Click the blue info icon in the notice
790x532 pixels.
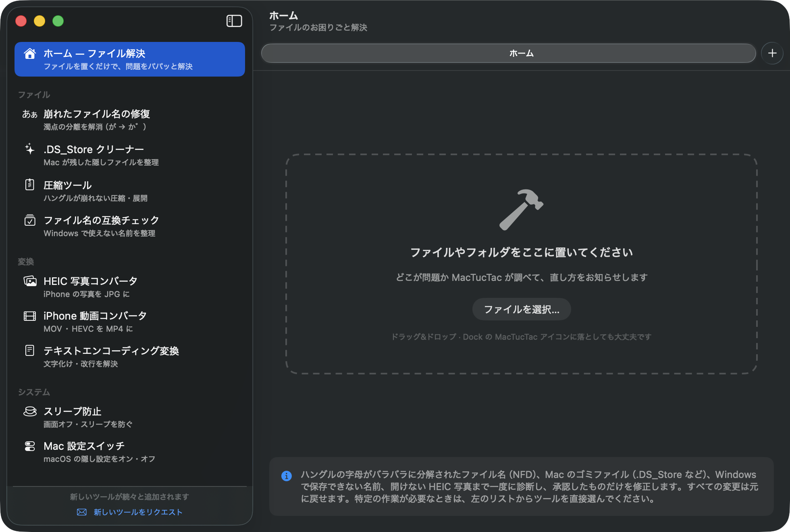(287, 476)
